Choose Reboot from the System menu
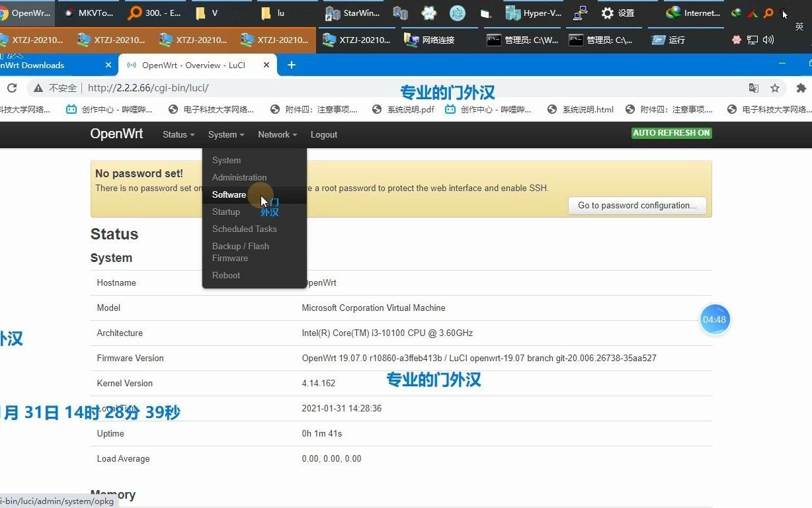 [x=226, y=275]
